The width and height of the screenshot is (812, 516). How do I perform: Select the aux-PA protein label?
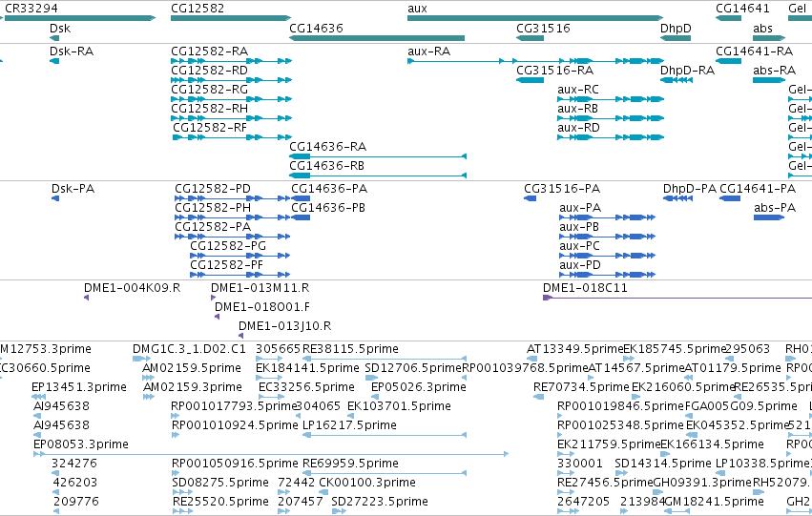point(580,208)
